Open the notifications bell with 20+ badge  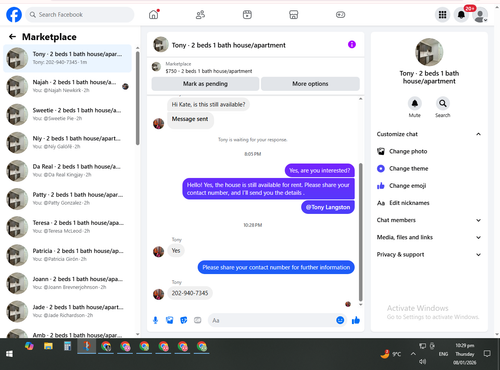point(461,15)
